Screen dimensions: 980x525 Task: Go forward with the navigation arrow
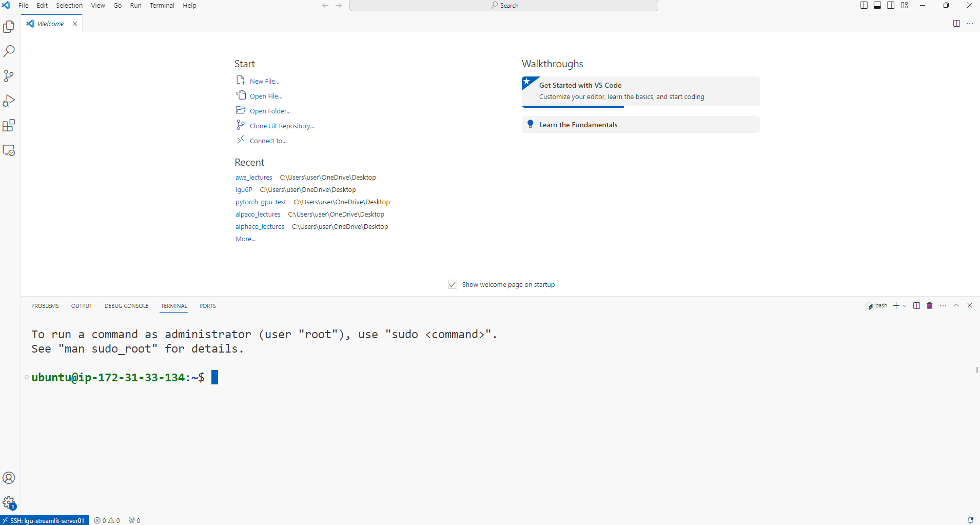point(339,5)
